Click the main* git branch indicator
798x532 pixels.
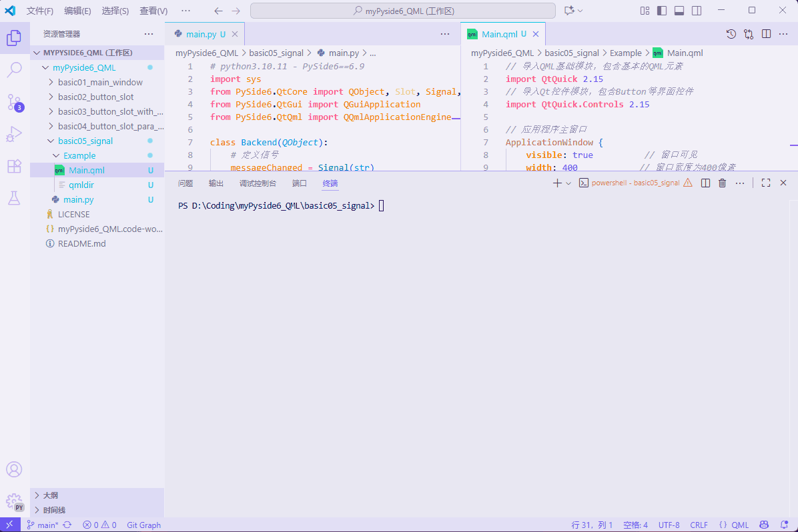point(43,525)
